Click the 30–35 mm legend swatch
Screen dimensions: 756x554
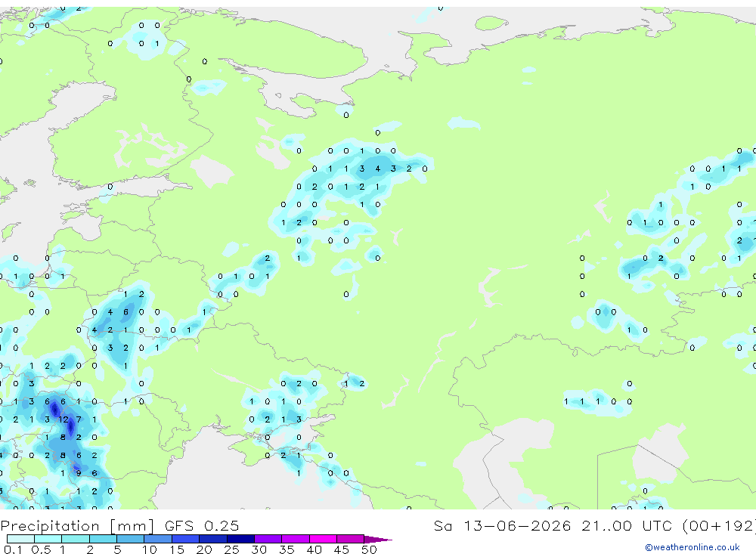[x=268, y=539]
